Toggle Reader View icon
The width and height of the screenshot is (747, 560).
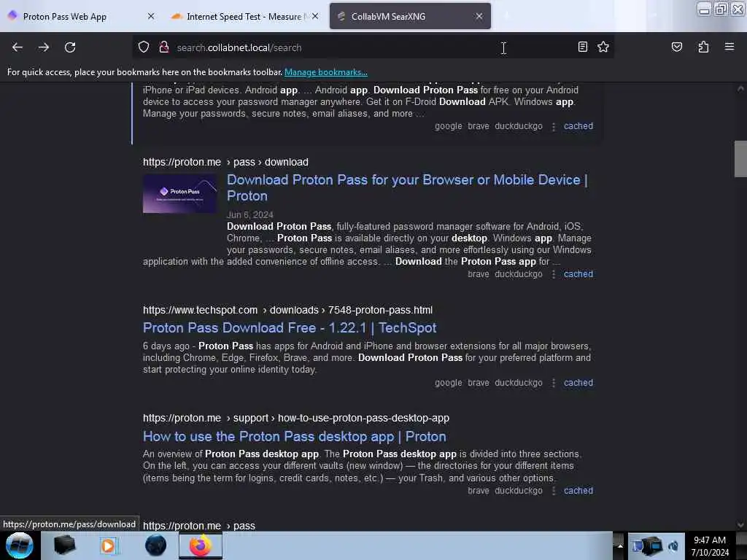point(582,47)
